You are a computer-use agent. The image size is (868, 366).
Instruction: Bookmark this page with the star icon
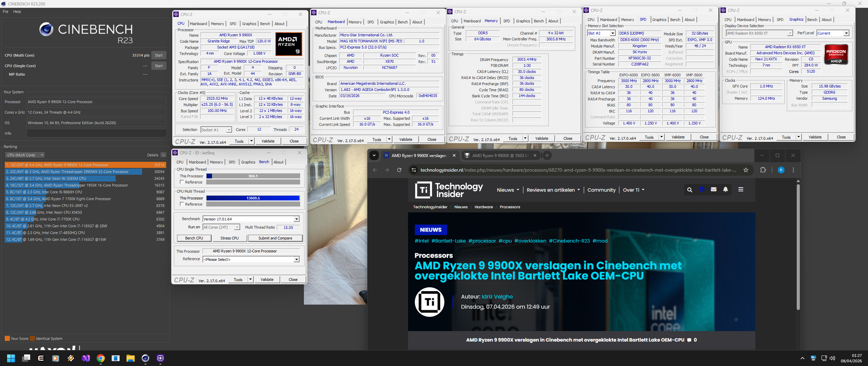[x=746, y=170]
